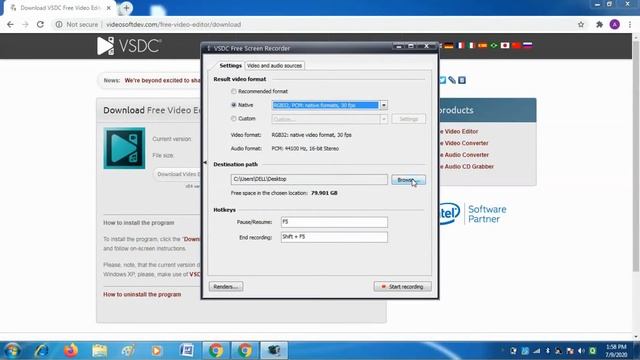Bookmark this page with the star icon
Screen dimensions: 640x360
581,24
